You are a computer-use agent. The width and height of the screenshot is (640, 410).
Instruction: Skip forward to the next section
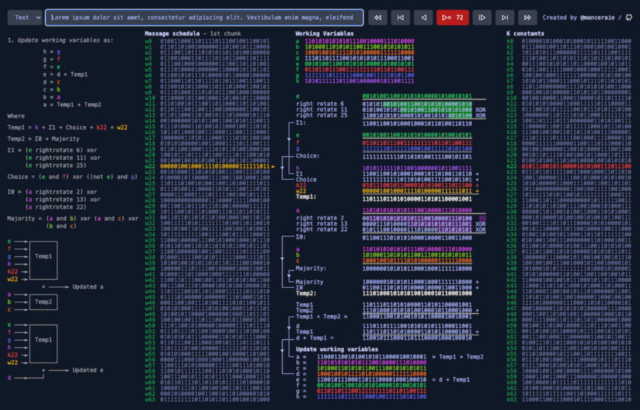coord(505,18)
